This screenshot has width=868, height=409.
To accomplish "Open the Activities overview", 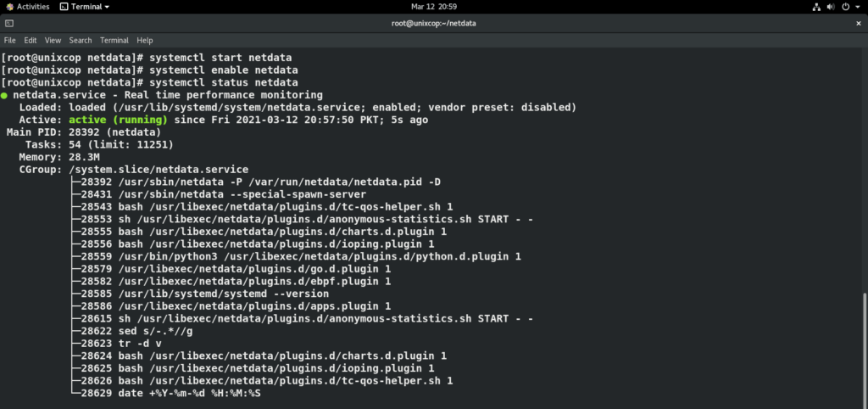I will point(27,7).
